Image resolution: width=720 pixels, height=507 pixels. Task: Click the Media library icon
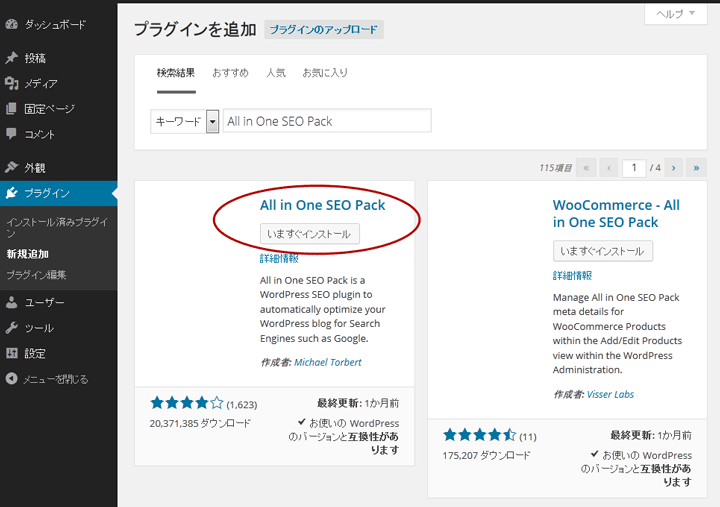click(11, 83)
